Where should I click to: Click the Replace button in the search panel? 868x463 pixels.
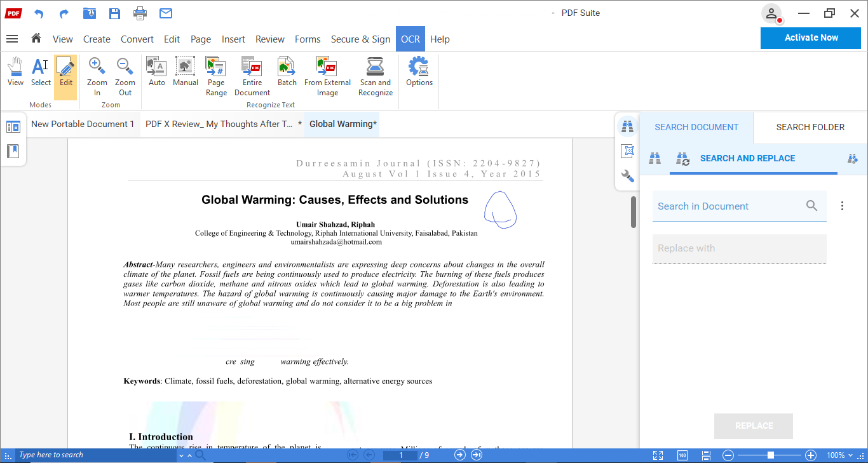(x=753, y=426)
